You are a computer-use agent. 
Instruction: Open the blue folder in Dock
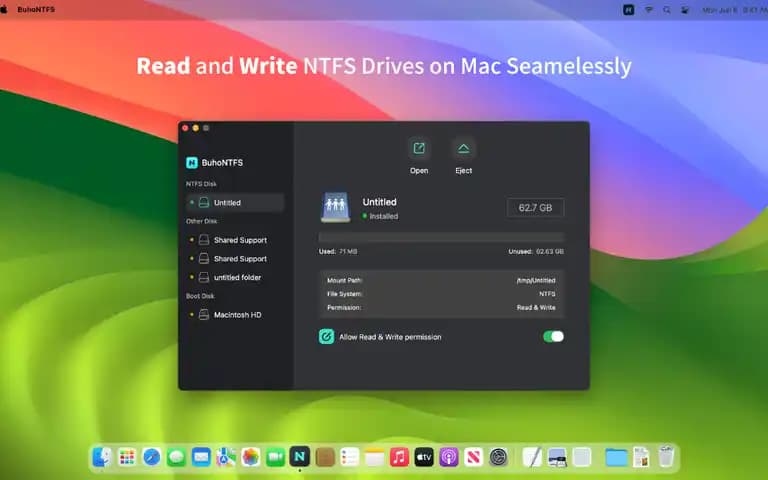[616, 457]
